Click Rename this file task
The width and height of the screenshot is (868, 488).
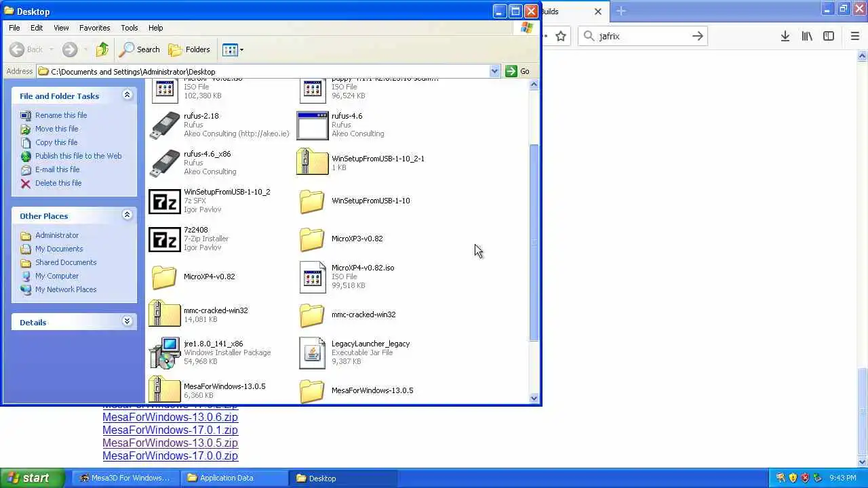[x=61, y=115]
